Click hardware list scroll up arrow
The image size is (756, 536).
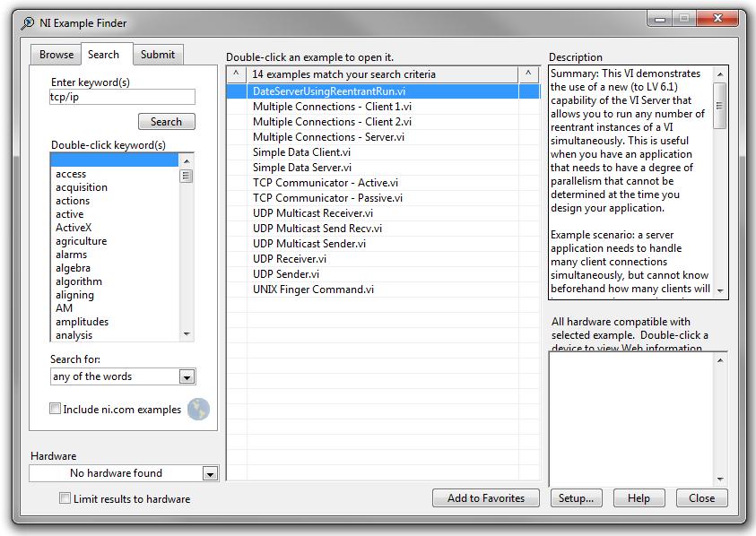(x=720, y=360)
